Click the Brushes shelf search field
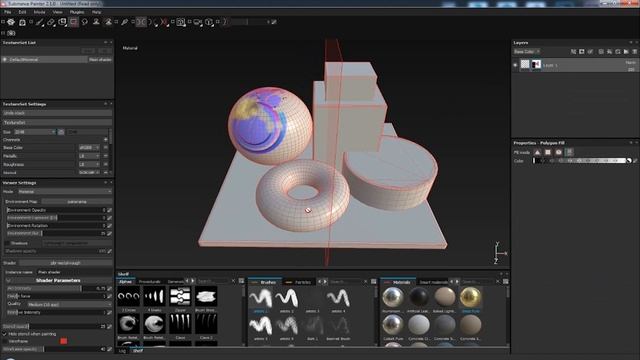Screen dimensions: 640x360 click(347, 282)
